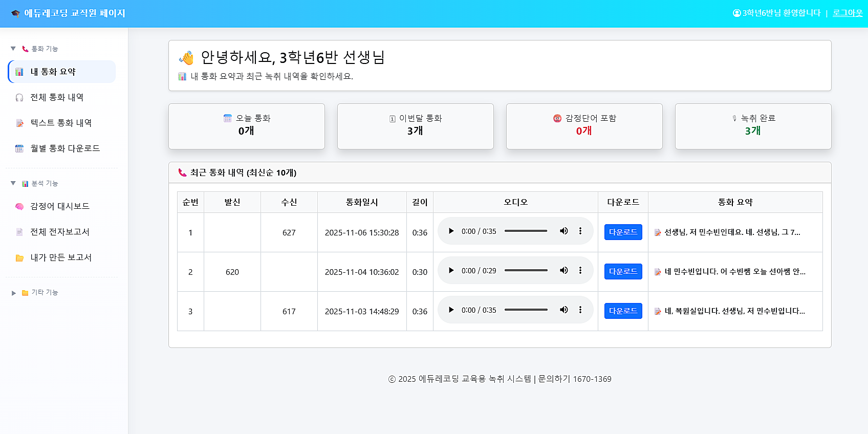Click phone icon beside 최근 통화 내역

pyautogui.click(x=182, y=172)
